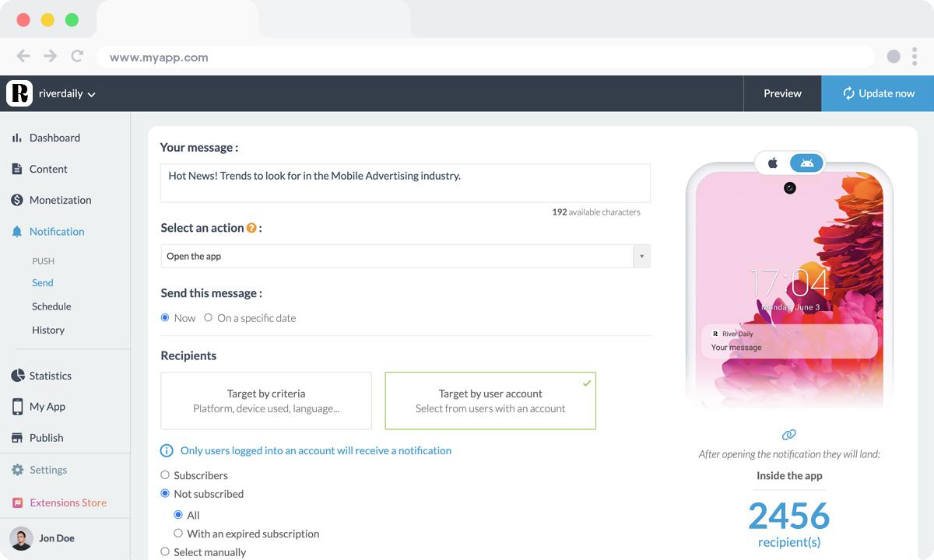Click the blue link chain icon
This screenshot has width=934, height=560.
pyautogui.click(x=788, y=435)
